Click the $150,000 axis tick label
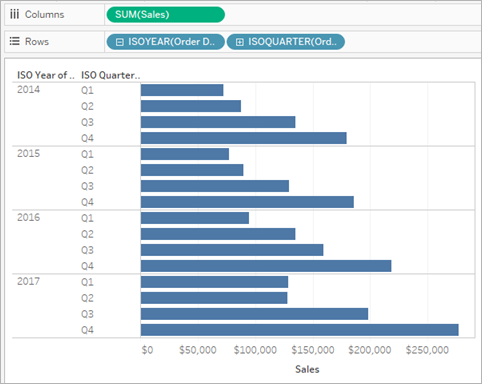Screen dimensions: 482x384 (313, 350)
